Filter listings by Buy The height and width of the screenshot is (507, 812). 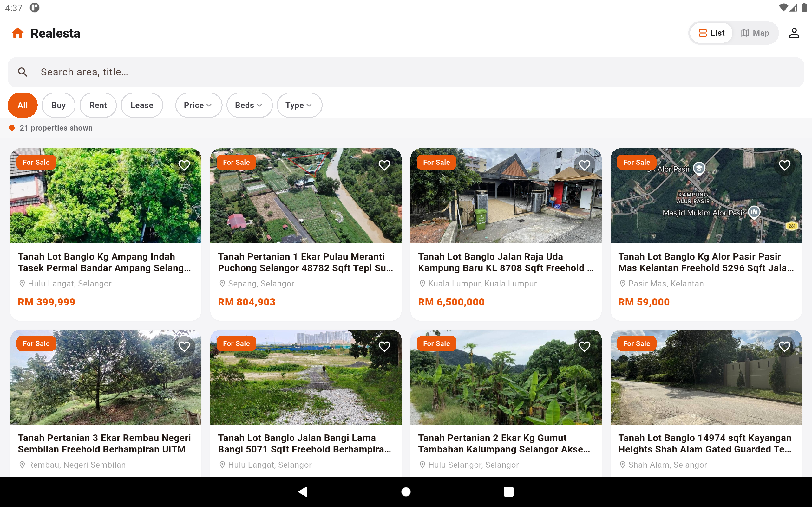58,105
